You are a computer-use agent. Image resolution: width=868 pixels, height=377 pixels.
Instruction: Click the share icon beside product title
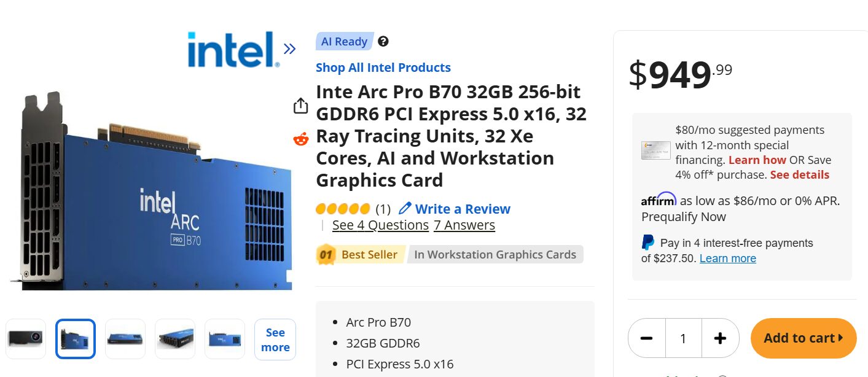(300, 106)
